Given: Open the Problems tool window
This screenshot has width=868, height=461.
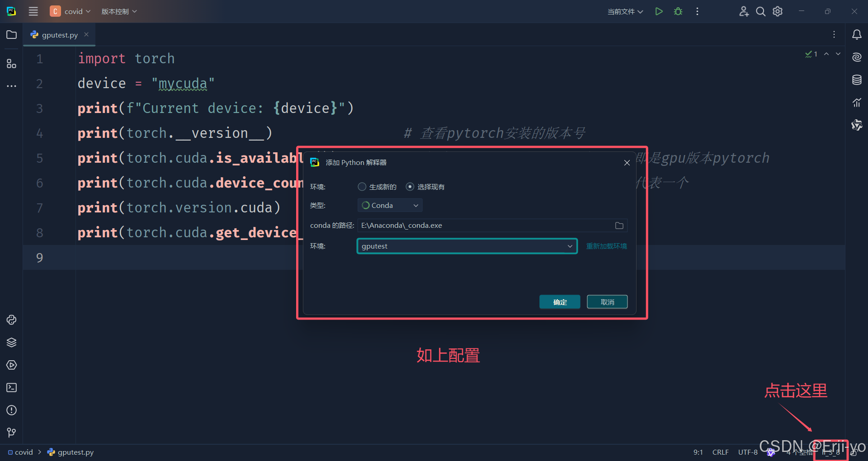Looking at the screenshot, I should [11, 410].
